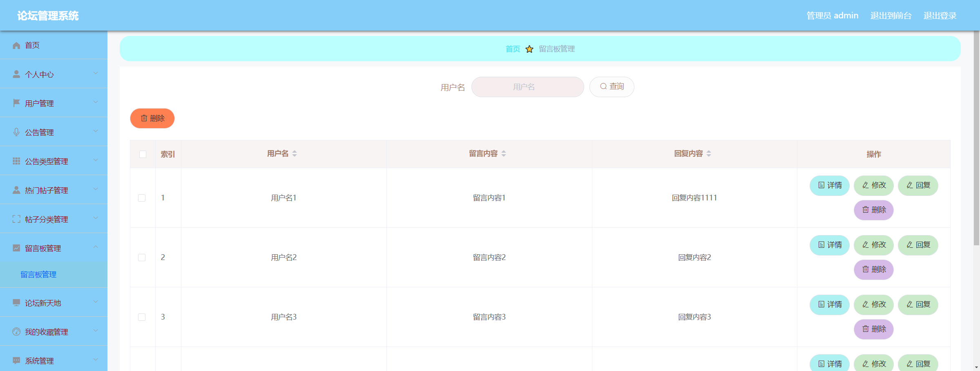Open 详情 for row 用户名1
Screen dimensions: 980x371
(x=830, y=186)
